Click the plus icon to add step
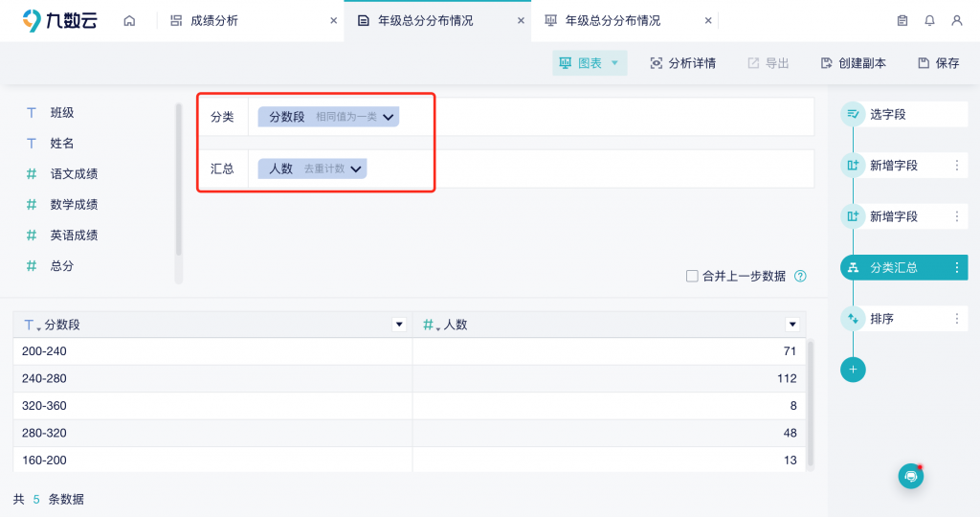Image resolution: width=980 pixels, height=517 pixels. tap(853, 370)
